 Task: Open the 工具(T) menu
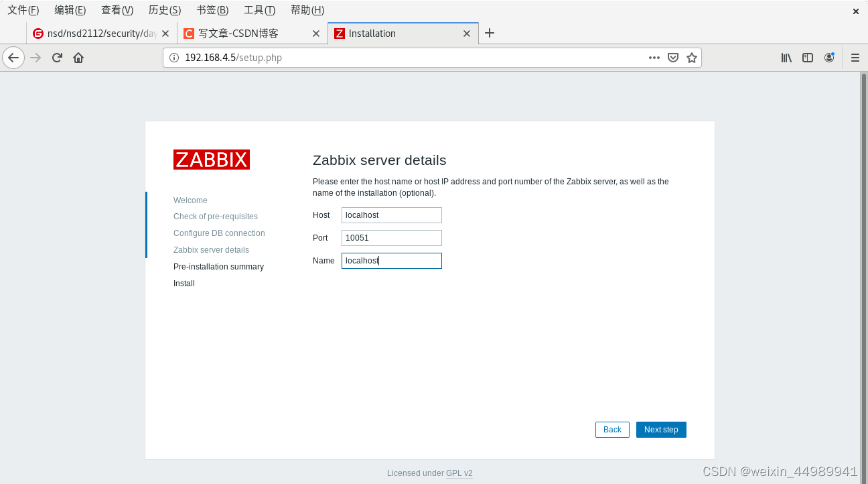[260, 10]
